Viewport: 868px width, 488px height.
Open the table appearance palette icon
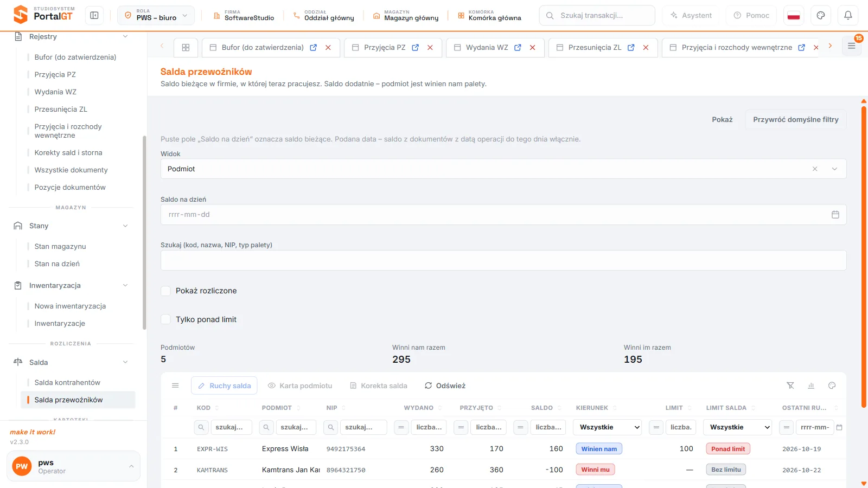click(x=832, y=386)
